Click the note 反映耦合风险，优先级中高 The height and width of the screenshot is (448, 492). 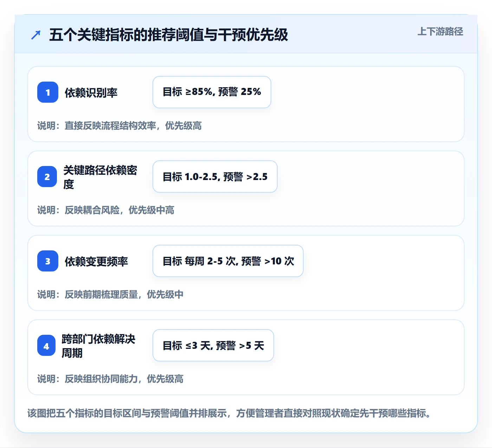119,210
